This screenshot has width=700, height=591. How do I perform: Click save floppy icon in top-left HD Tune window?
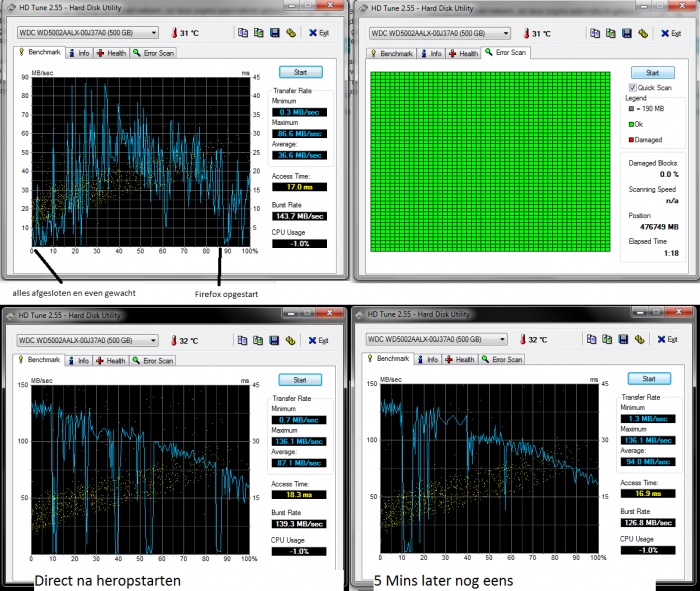(x=275, y=33)
